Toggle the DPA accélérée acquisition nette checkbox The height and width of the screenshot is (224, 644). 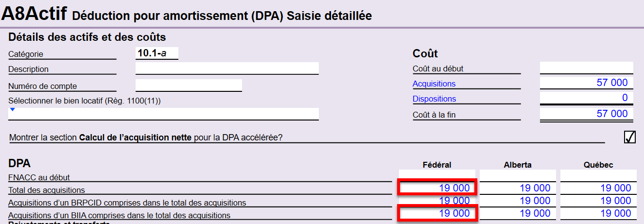tap(629, 138)
